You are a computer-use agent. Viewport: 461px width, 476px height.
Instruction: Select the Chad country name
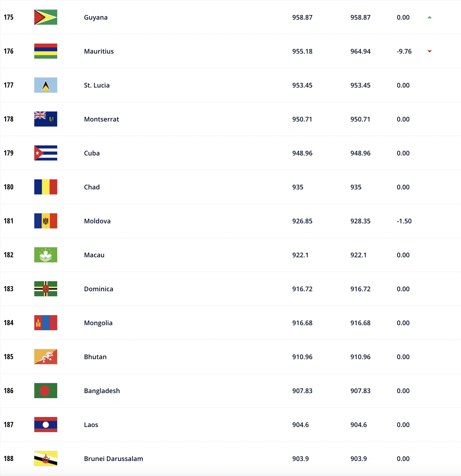92,187
